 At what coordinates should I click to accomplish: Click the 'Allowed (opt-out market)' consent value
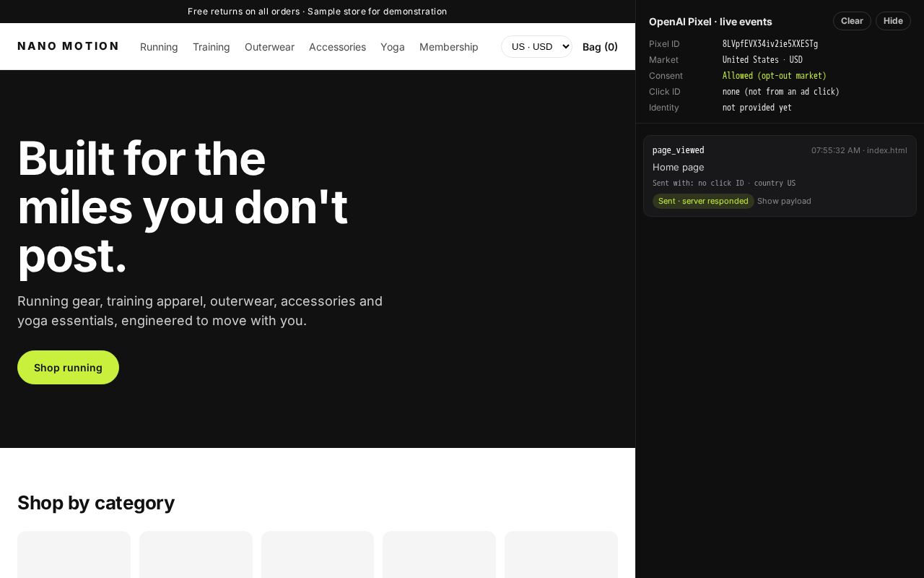click(x=775, y=76)
